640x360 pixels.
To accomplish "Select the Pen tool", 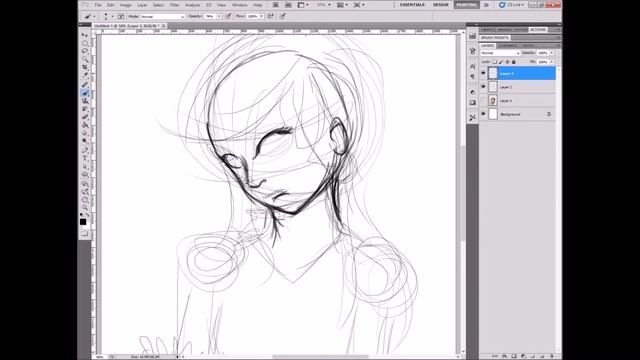I will tap(85, 150).
